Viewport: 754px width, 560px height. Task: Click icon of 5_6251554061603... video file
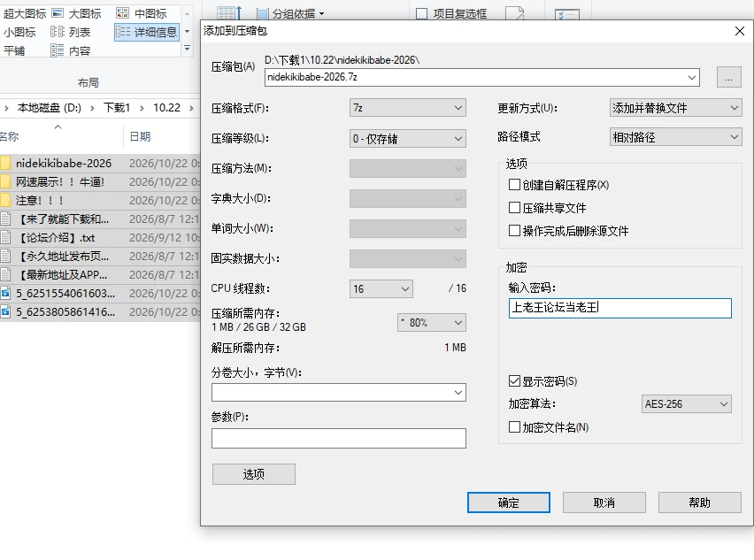click(x=6, y=293)
